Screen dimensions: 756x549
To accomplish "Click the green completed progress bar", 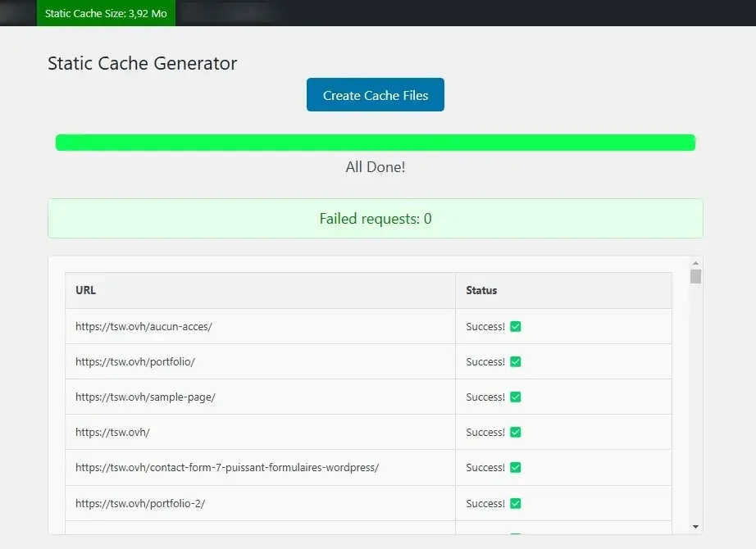I will pos(375,143).
